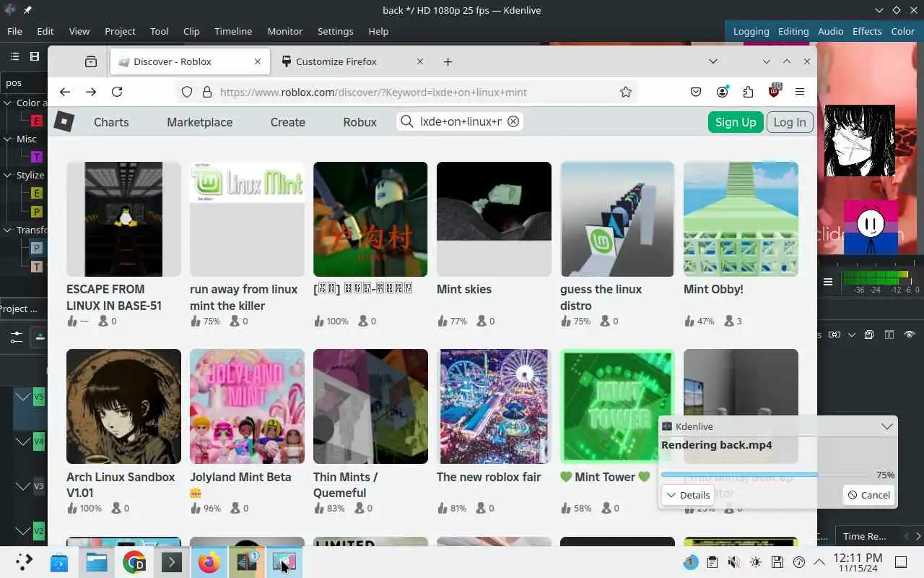The image size is (924, 578).
Task: Open the Roblox Charts link
Action: point(111,121)
